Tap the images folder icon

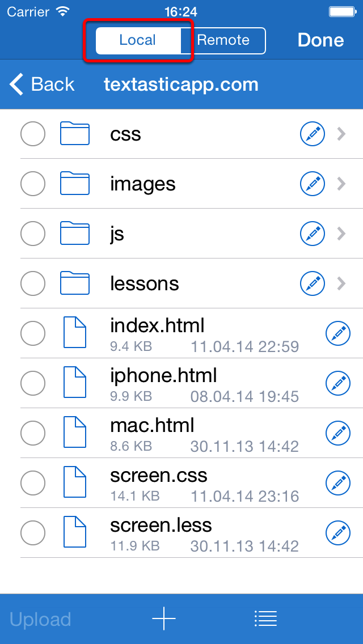point(75,184)
